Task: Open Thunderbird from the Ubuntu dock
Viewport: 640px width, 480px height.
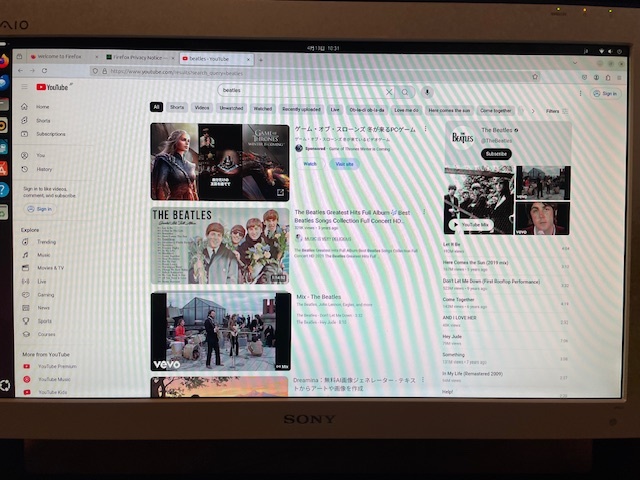Action: (x=4, y=82)
